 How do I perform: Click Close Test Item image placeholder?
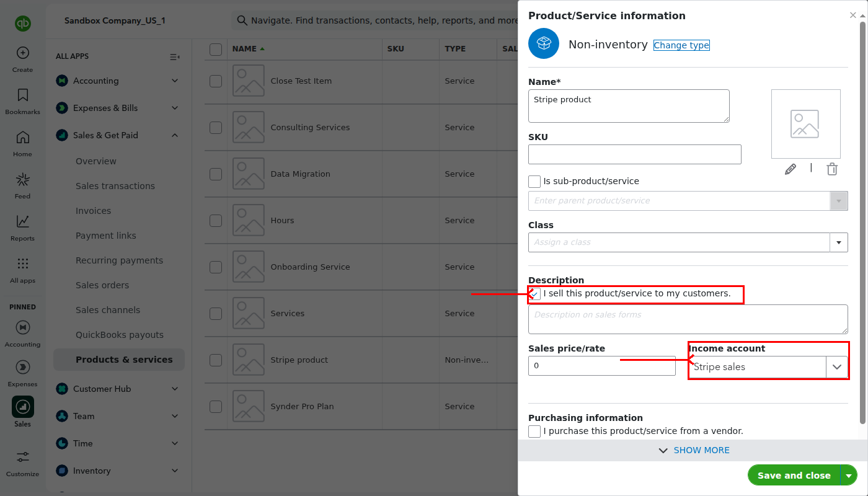(x=249, y=81)
